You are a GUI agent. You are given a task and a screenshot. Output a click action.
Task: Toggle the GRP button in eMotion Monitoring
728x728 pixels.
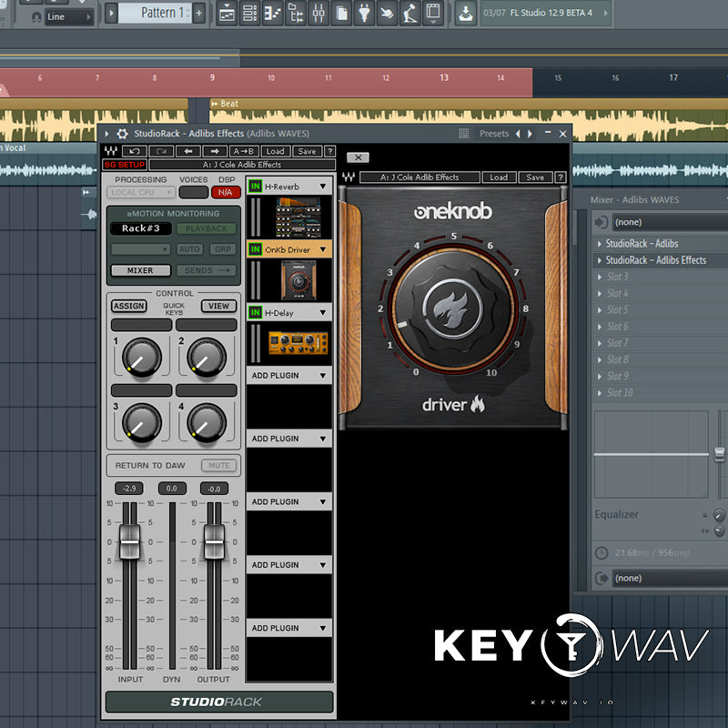[223, 249]
